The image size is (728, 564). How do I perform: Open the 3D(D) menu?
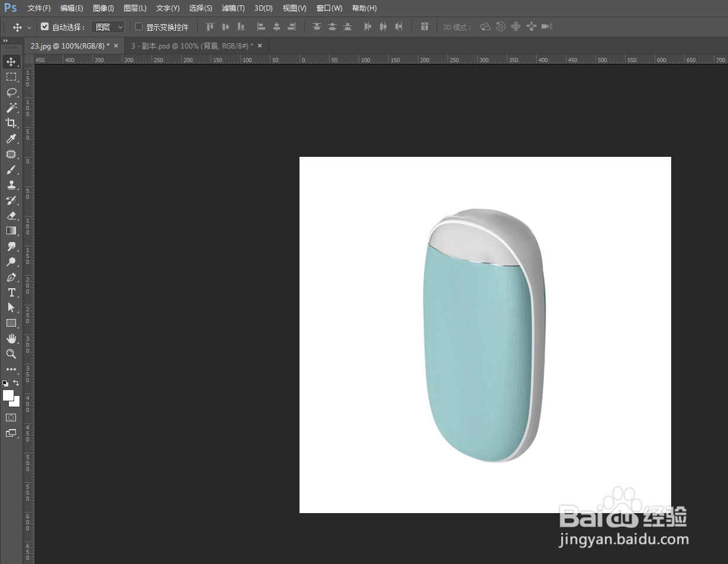click(x=263, y=8)
